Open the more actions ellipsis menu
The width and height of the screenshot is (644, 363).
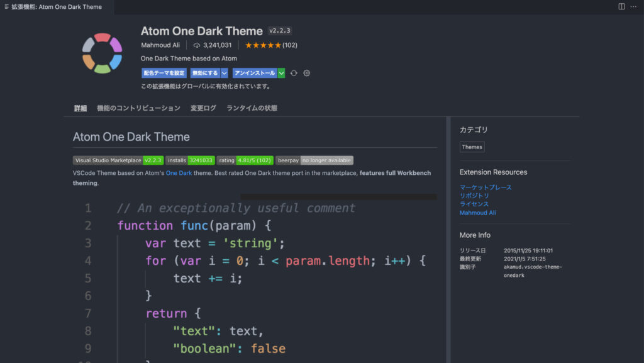(x=634, y=7)
